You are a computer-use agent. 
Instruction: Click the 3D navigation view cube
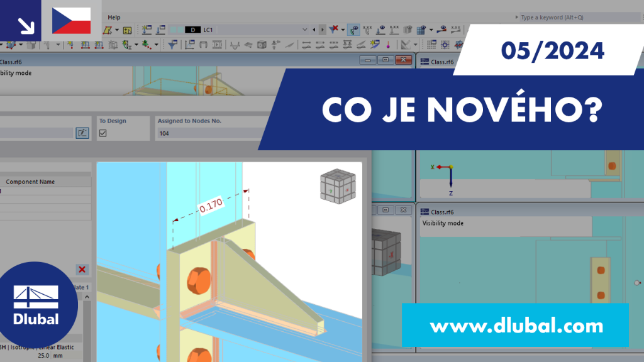click(x=338, y=186)
